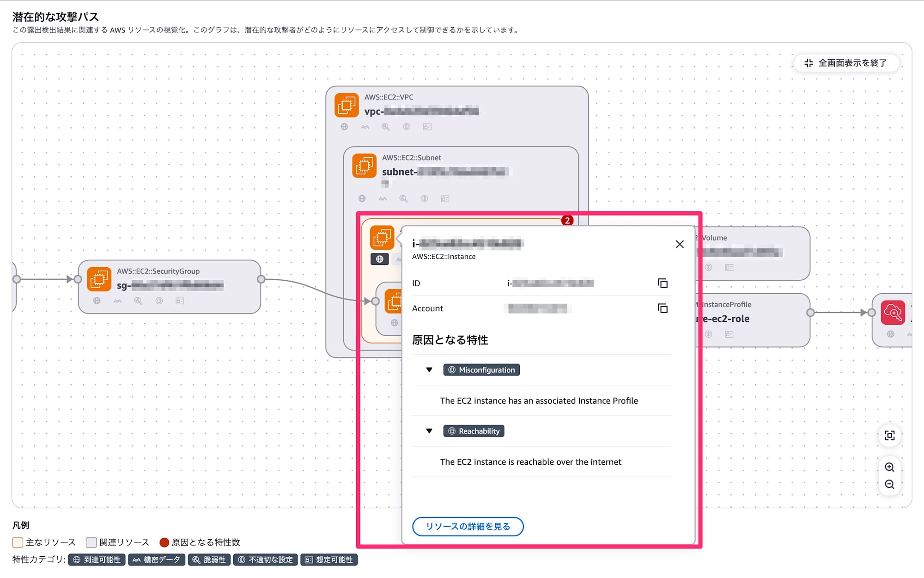Zoom in on the attack path graph
The image size is (924, 578).
click(x=889, y=467)
